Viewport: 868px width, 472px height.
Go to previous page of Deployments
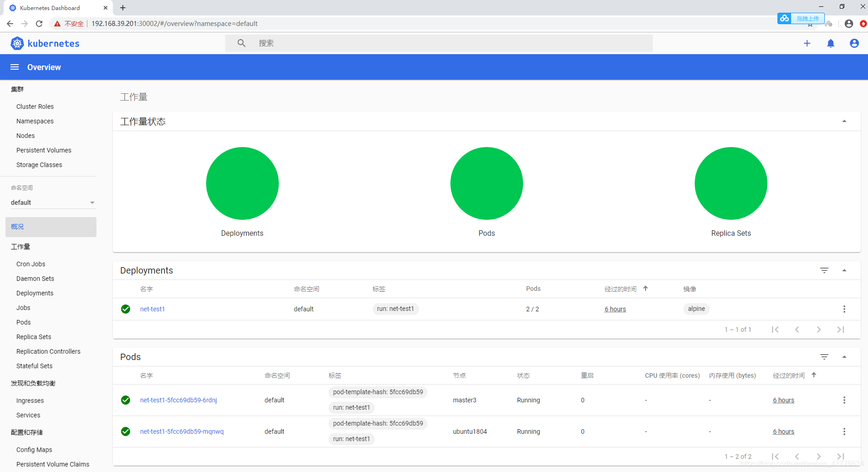tap(797, 330)
